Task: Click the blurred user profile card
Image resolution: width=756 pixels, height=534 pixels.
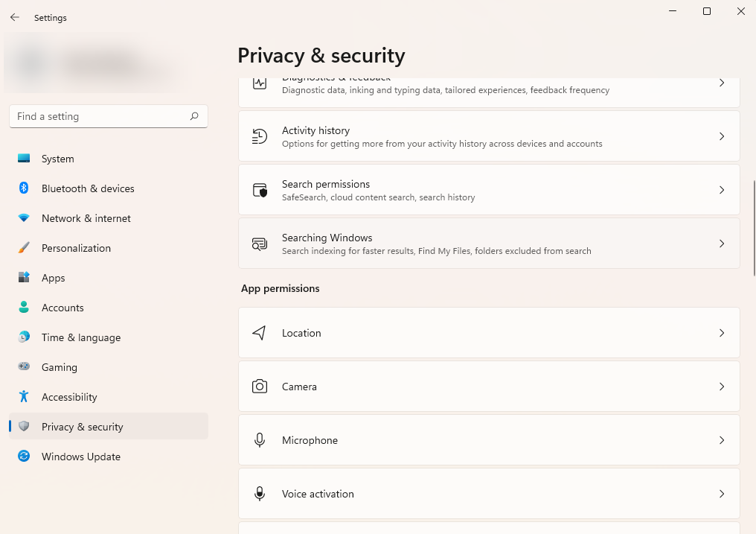Action: coord(97,63)
